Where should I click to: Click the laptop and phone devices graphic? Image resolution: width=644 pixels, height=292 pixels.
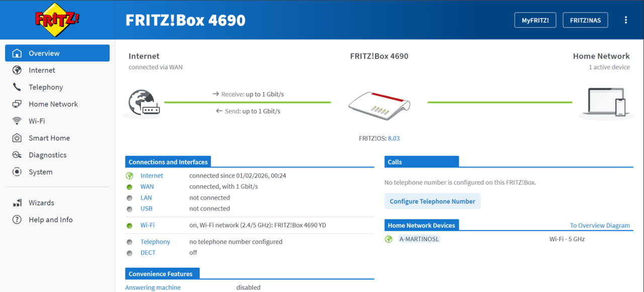[x=607, y=102]
